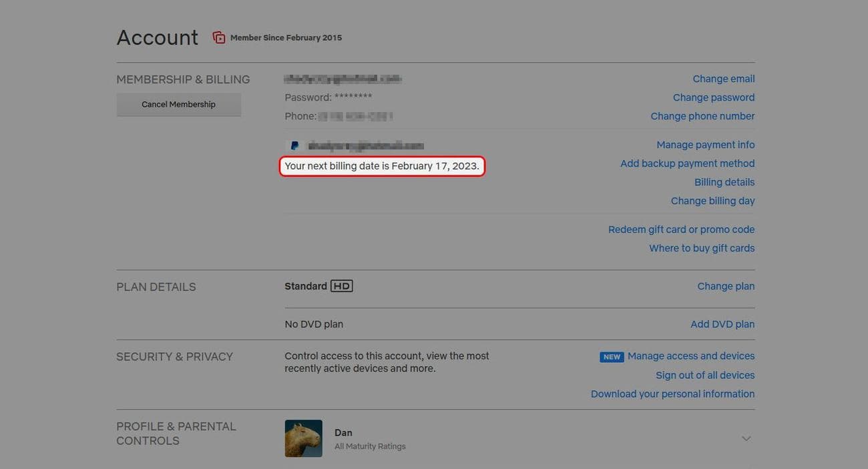This screenshot has width=868, height=469.
Task: Click the HD quality badge
Action: (341, 286)
